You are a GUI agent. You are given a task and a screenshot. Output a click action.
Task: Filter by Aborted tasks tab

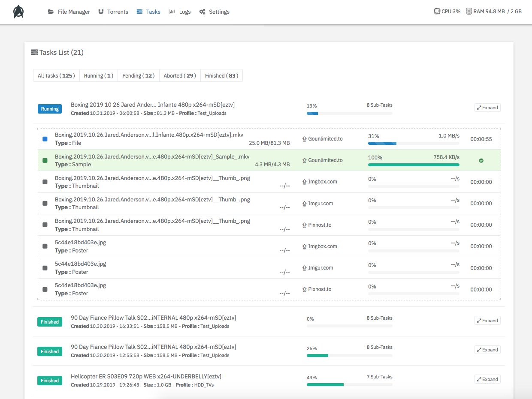[180, 76]
